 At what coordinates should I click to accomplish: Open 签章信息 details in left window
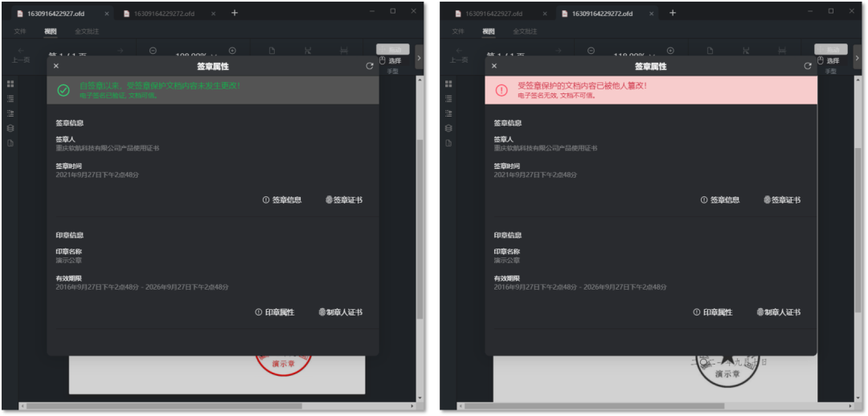(x=282, y=200)
